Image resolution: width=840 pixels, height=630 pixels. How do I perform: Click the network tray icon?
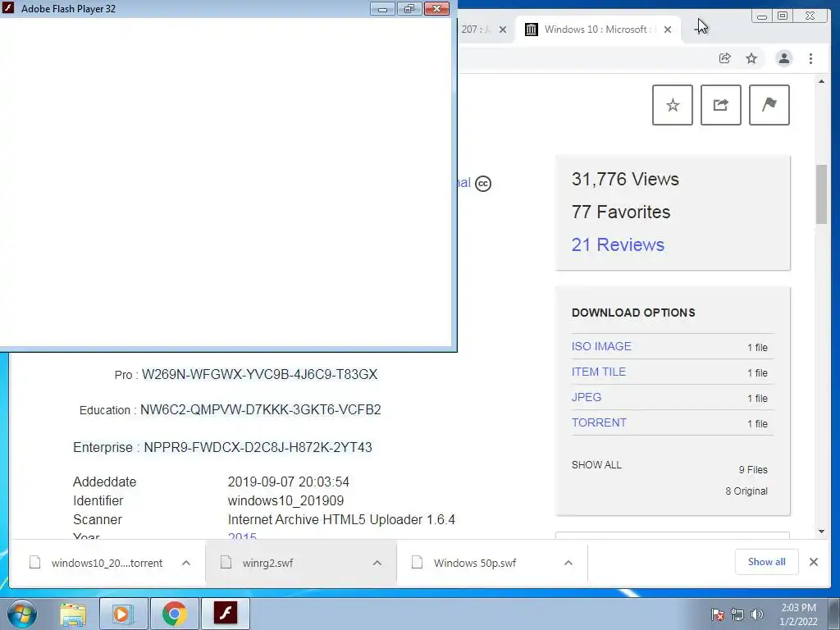(x=737, y=614)
